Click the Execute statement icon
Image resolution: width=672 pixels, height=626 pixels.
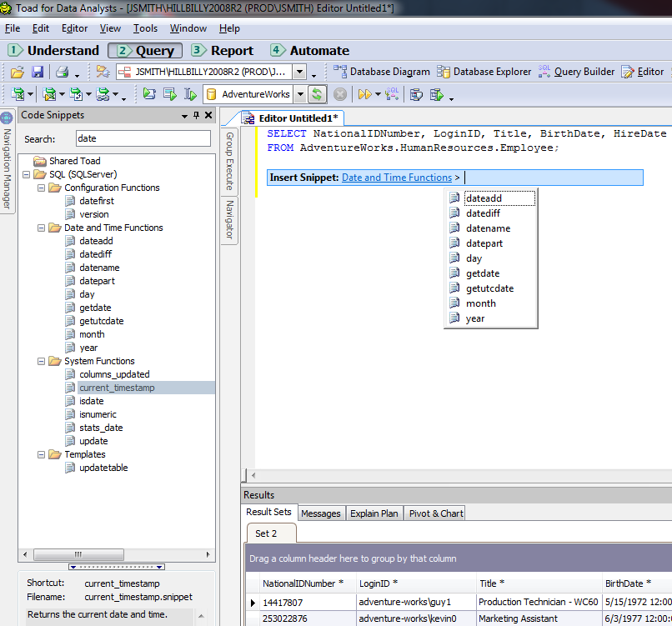(170, 94)
